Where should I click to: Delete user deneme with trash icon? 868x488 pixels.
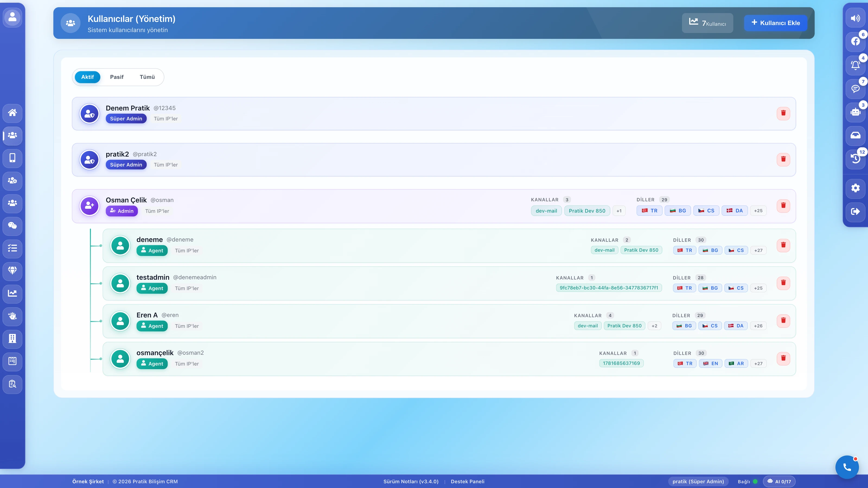(x=783, y=245)
